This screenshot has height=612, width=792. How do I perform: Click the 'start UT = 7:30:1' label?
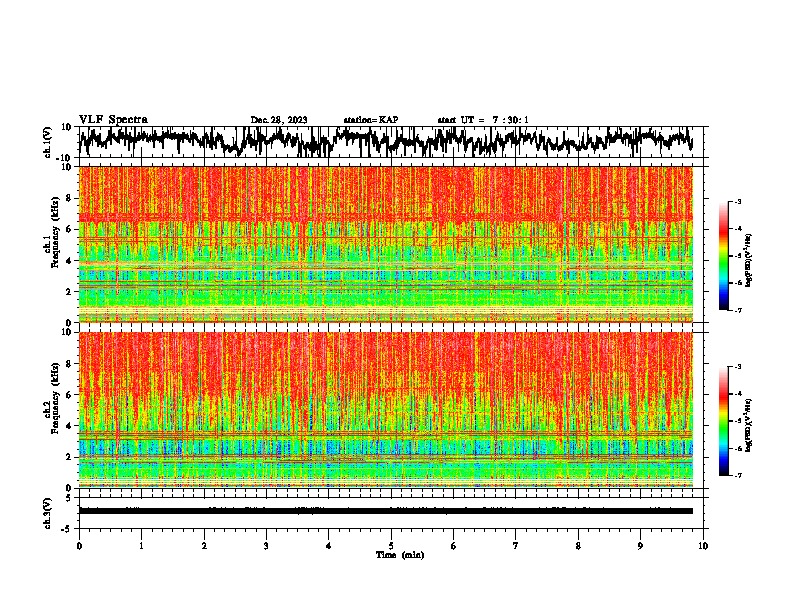pos(483,120)
